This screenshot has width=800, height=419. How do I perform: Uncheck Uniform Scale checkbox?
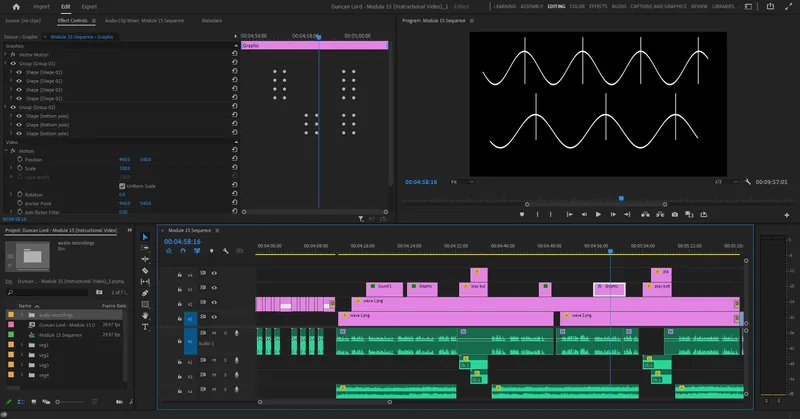[x=122, y=186]
